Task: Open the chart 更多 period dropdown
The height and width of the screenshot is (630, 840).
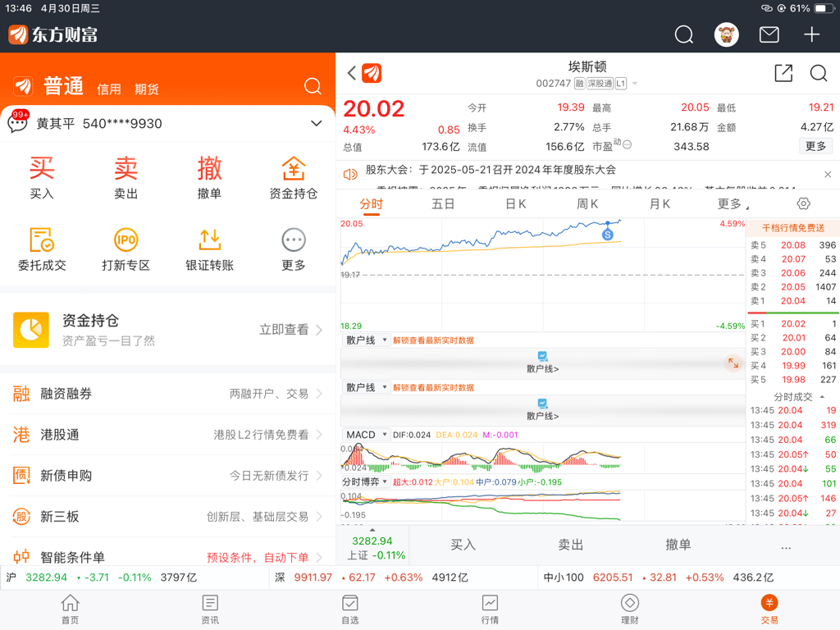Action: point(733,203)
